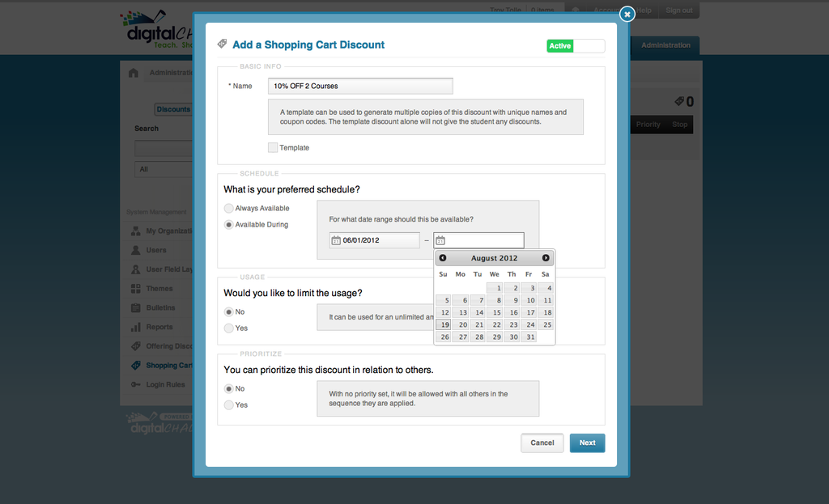
Task: Pick August 19 in the calendar
Action: [x=444, y=324]
